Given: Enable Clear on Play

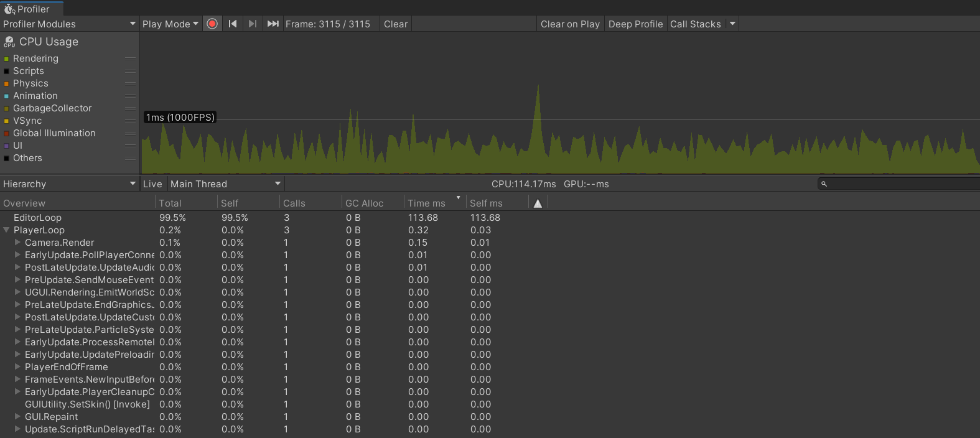Looking at the screenshot, I should pos(570,24).
